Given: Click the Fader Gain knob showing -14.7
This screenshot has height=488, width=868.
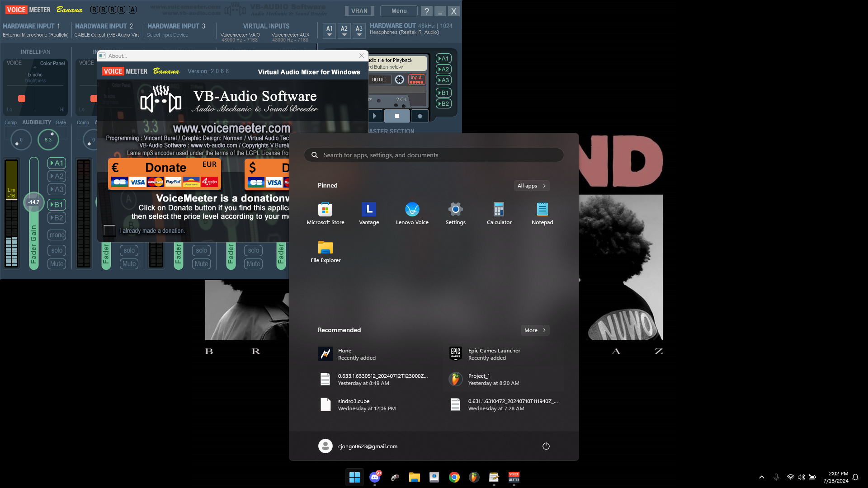Looking at the screenshot, I should pyautogui.click(x=34, y=202).
